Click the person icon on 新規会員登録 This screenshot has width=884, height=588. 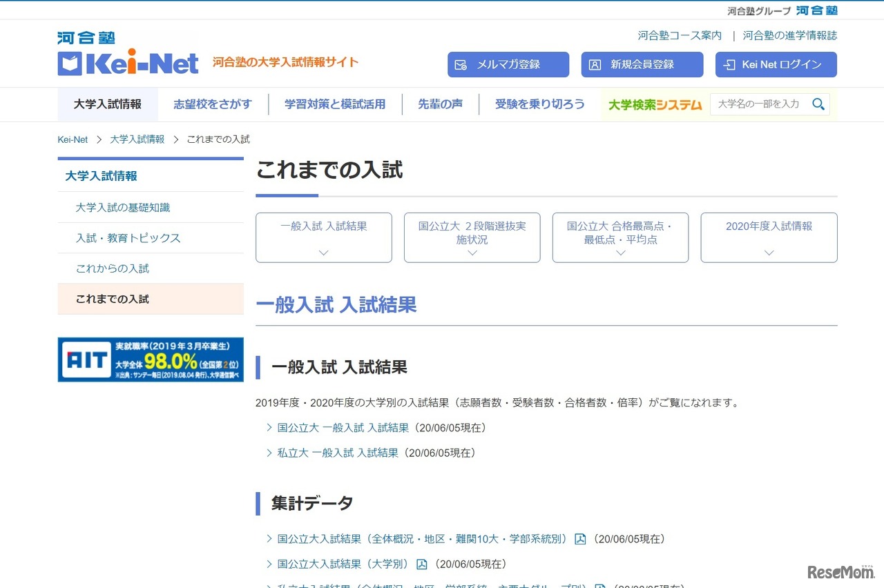pos(595,65)
